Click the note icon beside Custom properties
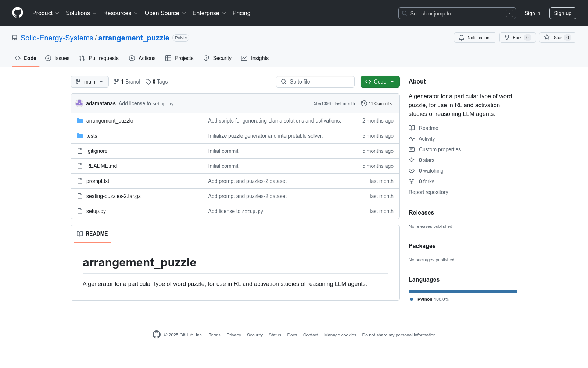The image size is (588, 368). coord(412,149)
